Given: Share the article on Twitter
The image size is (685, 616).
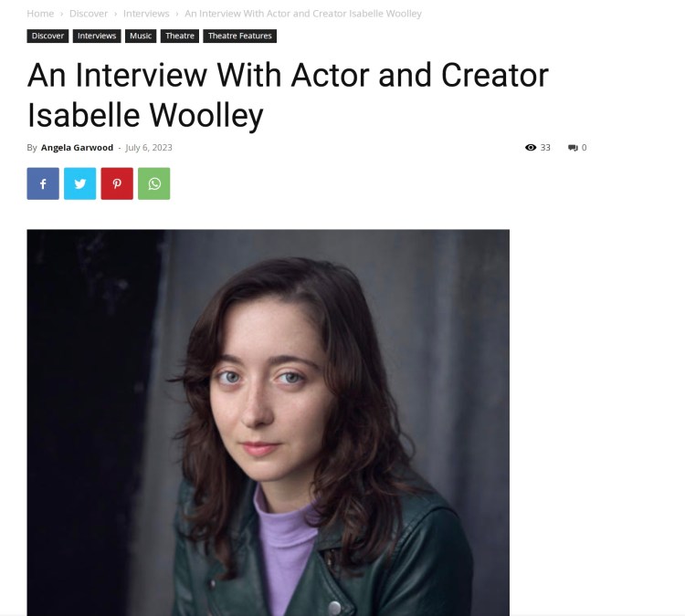Looking at the screenshot, I should click(80, 183).
